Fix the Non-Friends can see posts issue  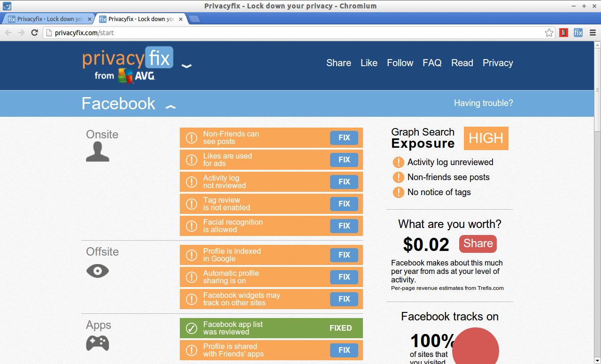tap(344, 138)
